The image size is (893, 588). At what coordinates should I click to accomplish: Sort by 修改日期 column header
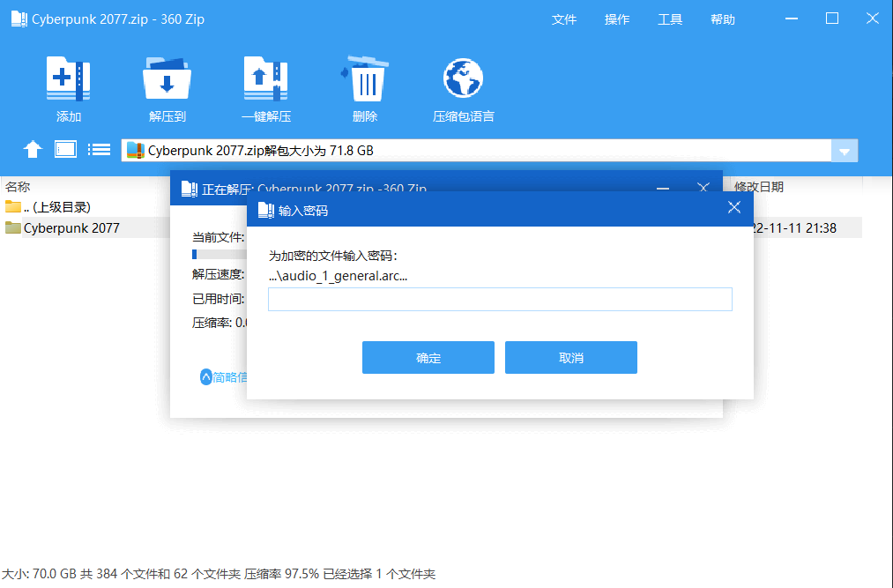pos(759,186)
